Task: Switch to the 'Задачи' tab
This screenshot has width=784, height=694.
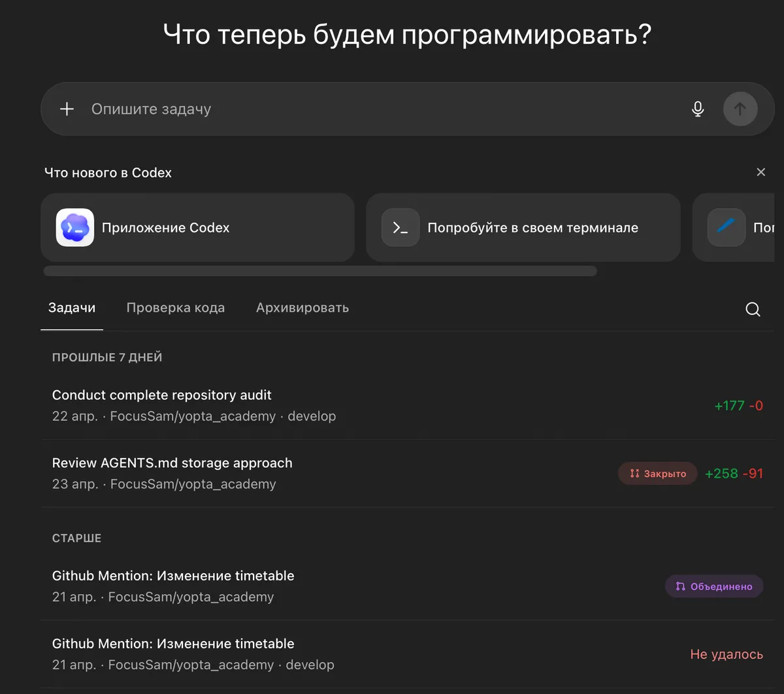Action: pos(72,308)
